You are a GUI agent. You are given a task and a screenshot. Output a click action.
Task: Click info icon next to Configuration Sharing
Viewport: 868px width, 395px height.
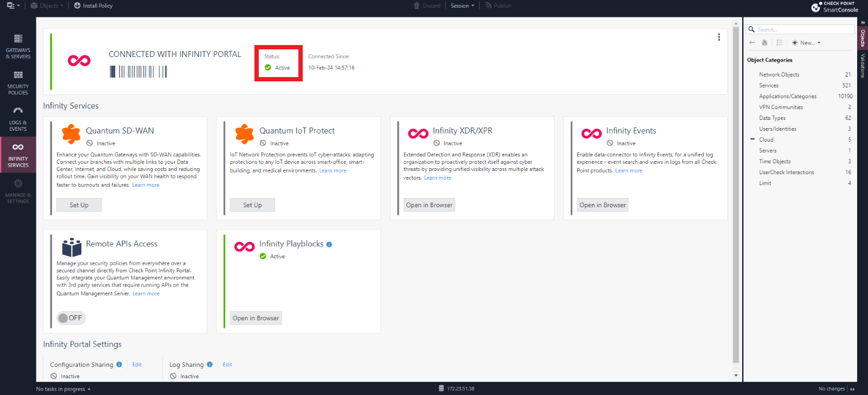(119, 365)
